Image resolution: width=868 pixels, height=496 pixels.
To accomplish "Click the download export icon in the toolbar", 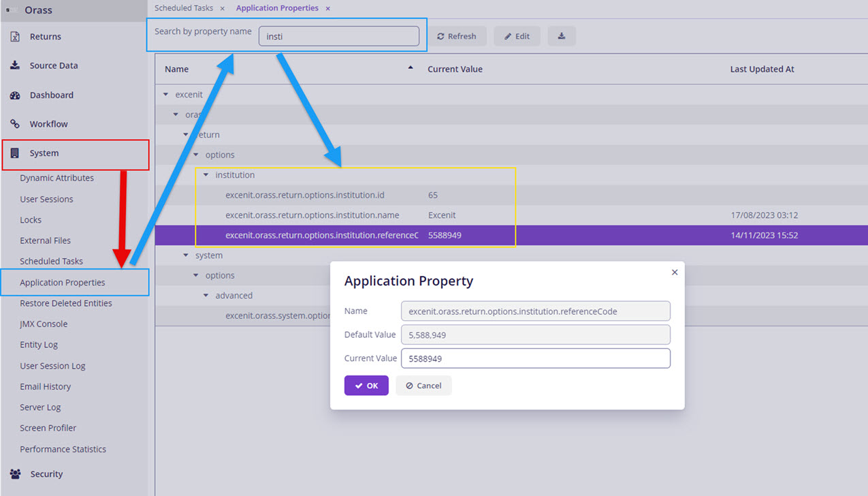I will (561, 35).
